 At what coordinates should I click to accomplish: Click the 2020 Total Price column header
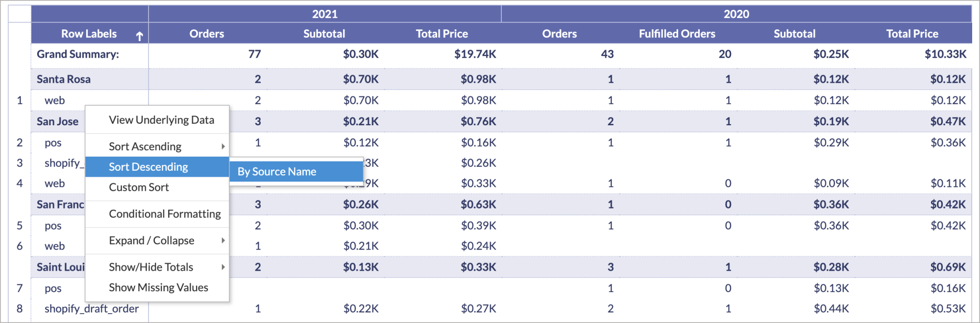912,34
